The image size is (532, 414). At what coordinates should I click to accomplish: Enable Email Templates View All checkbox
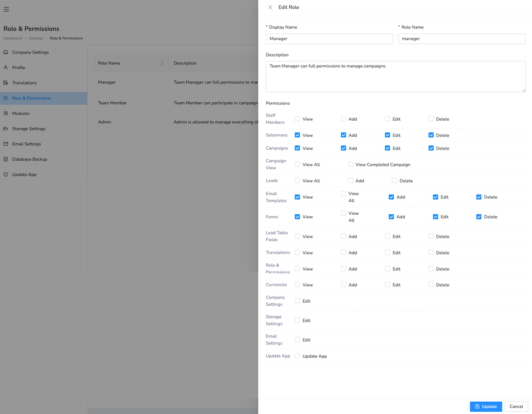[343, 193]
